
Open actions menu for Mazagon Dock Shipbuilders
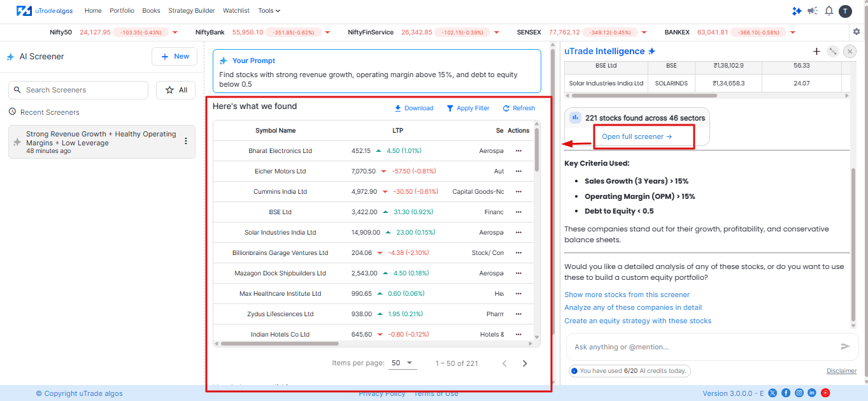pos(518,273)
